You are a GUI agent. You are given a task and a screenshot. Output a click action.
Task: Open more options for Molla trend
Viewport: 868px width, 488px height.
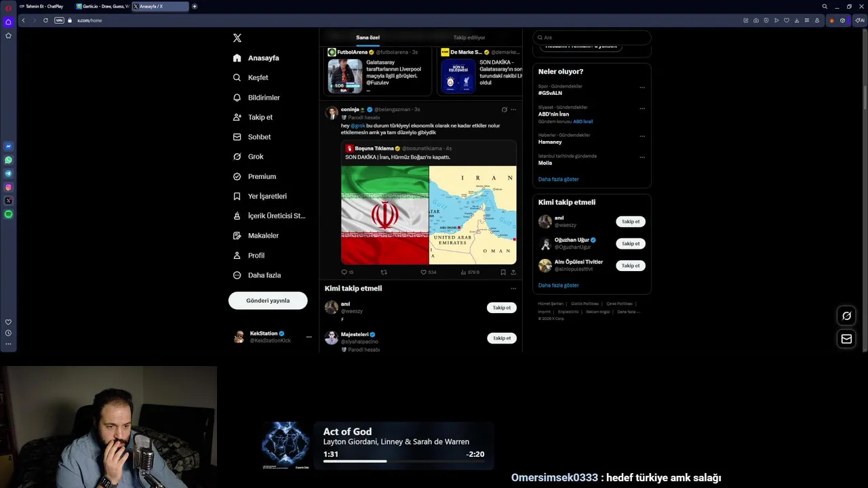point(642,157)
